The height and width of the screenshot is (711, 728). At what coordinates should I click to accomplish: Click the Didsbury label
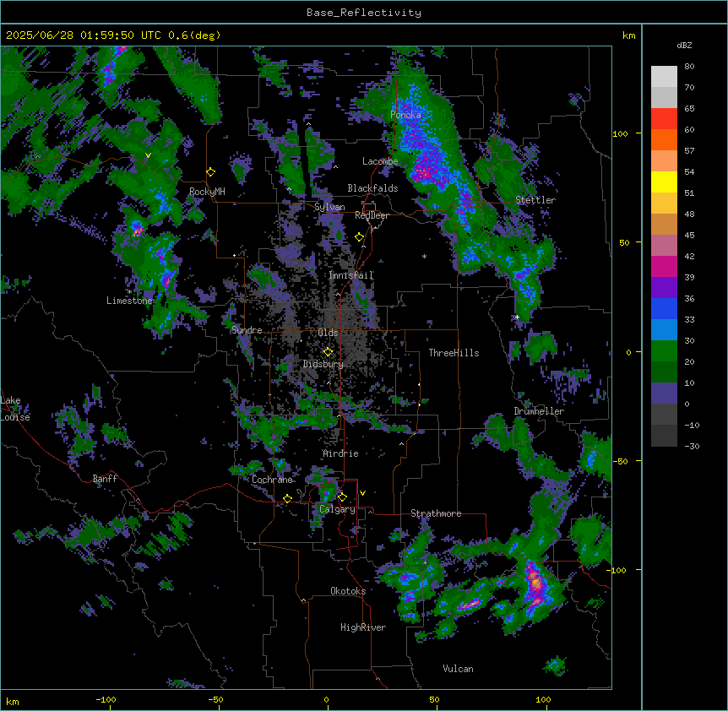pyautogui.click(x=323, y=364)
